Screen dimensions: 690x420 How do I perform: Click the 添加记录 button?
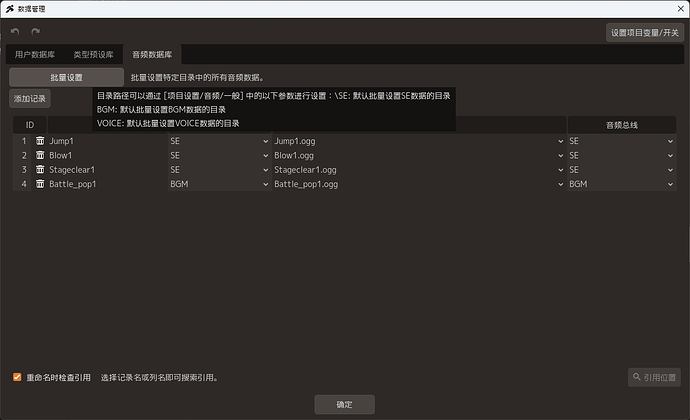[30, 99]
